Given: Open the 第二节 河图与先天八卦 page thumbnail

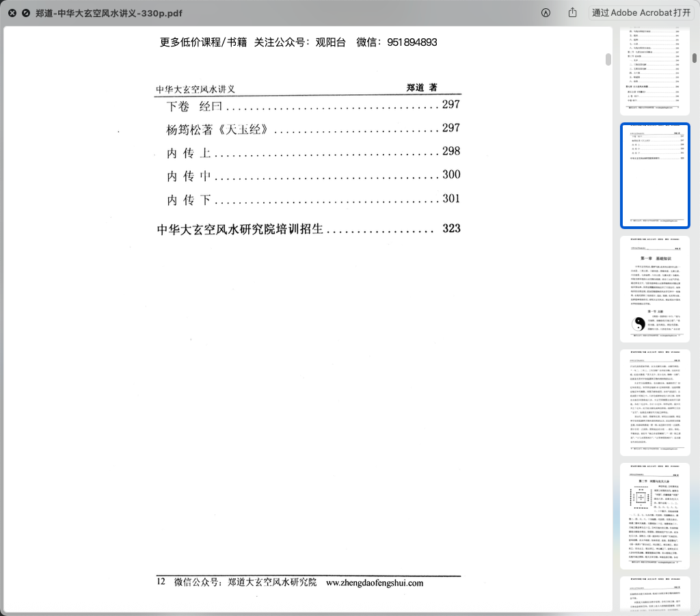Looking at the screenshot, I should 654,515.
